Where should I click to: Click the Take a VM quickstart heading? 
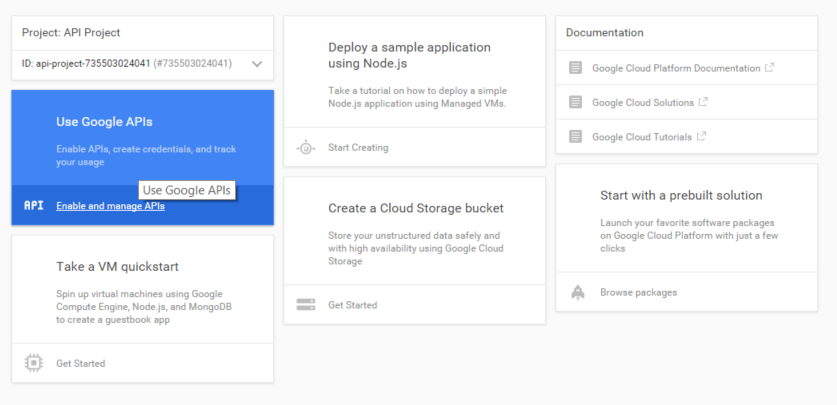[117, 267]
